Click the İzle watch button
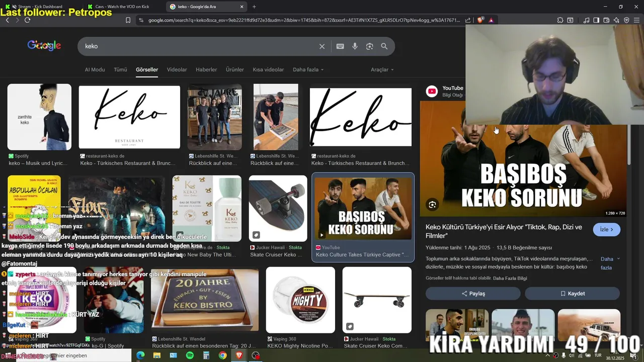The width and height of the screenshot is (644, 362). 607,229
